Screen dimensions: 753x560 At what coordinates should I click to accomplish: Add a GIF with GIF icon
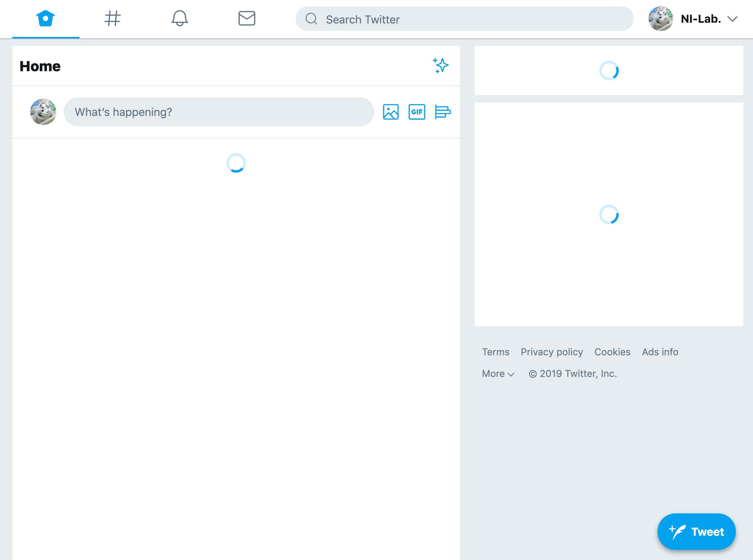click(417, 112)
